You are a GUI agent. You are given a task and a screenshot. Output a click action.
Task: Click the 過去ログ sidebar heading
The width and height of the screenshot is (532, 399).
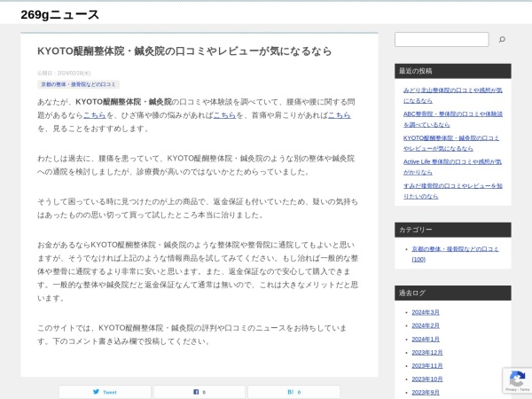(452, 293)
